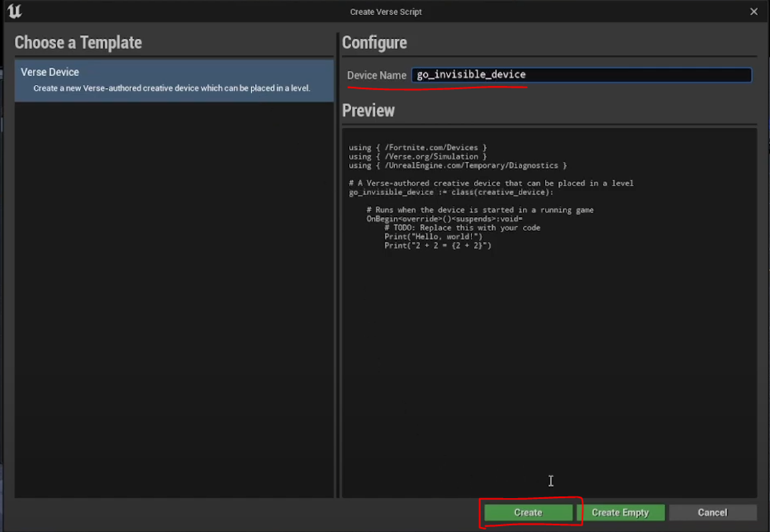Click the 'A Verse-authored creative device' comment

(491, 183)
